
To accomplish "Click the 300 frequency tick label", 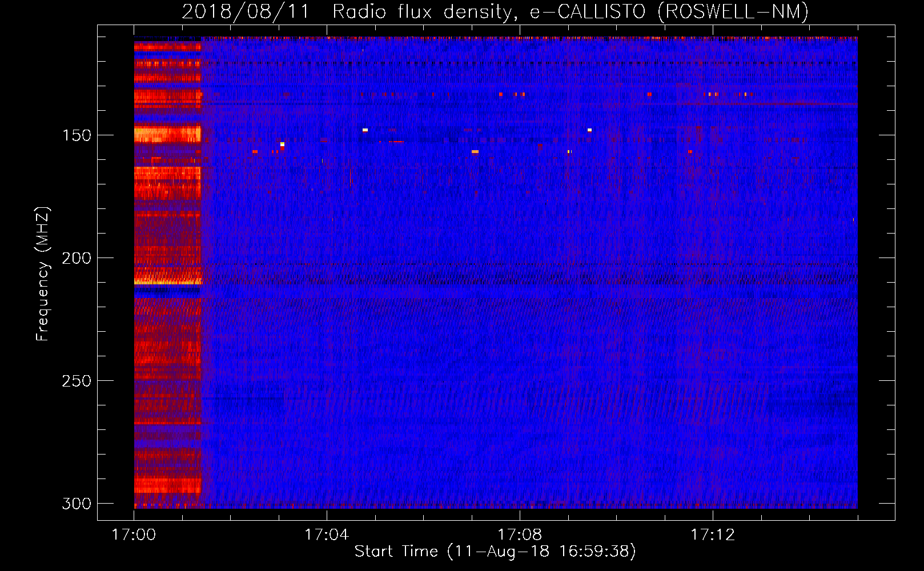I will pos(77,504).
